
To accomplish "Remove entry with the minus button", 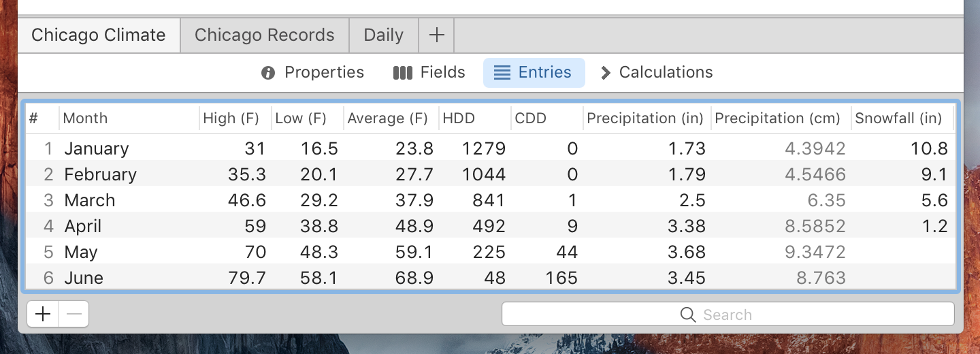I will tap(74, 314).
